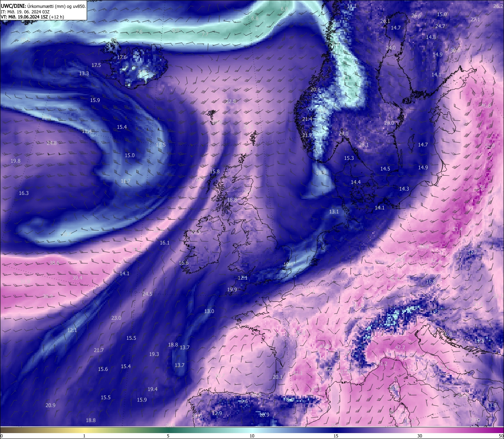This screenshot has width=504, height=439.
Task: Click the color scale tick labeled 5
Action: 168,436
